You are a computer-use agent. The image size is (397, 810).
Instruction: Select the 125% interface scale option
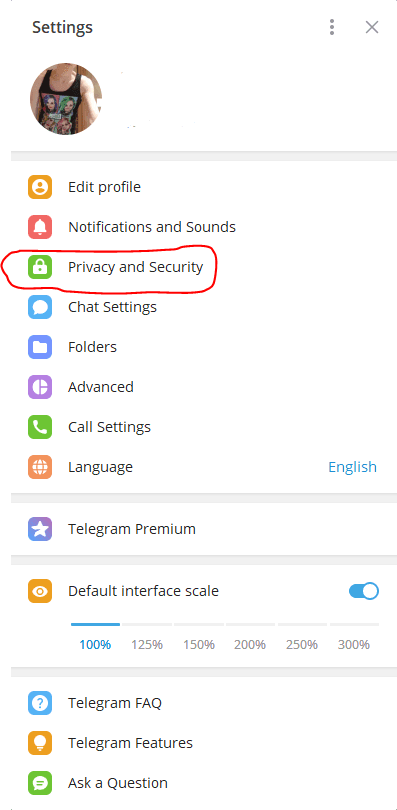point(147,645)
